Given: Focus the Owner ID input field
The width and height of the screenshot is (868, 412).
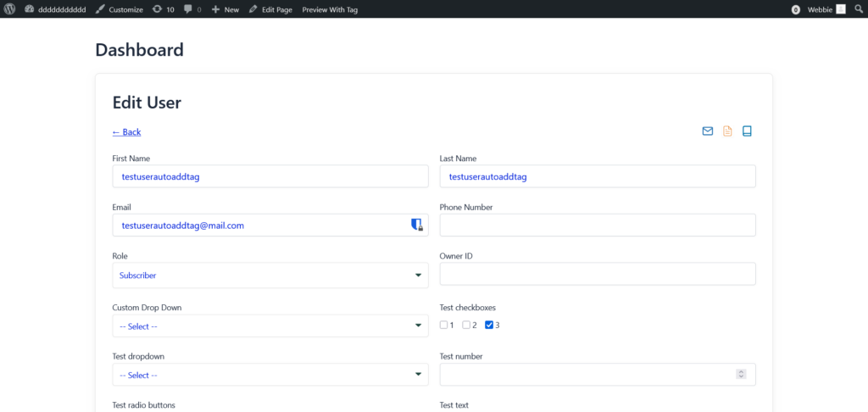Looking at the screenshot, I should (598, 274).
